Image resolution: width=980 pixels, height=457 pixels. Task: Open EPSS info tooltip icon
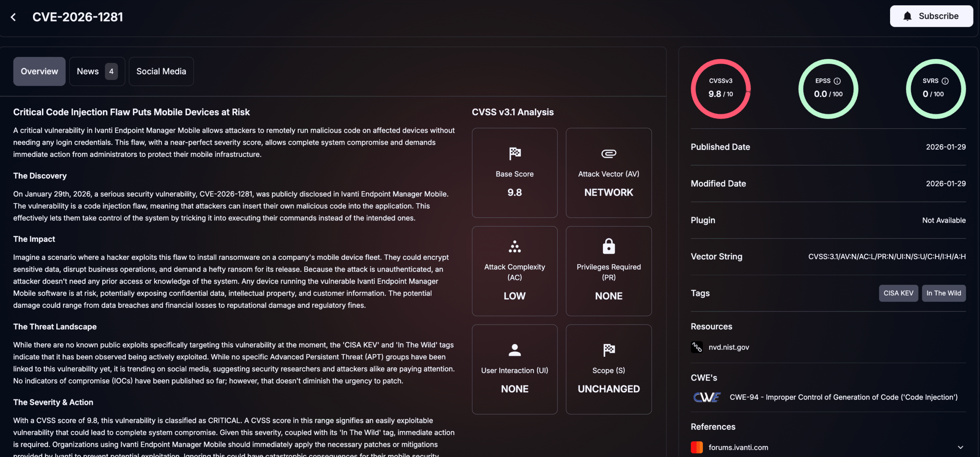coord(837,81)
